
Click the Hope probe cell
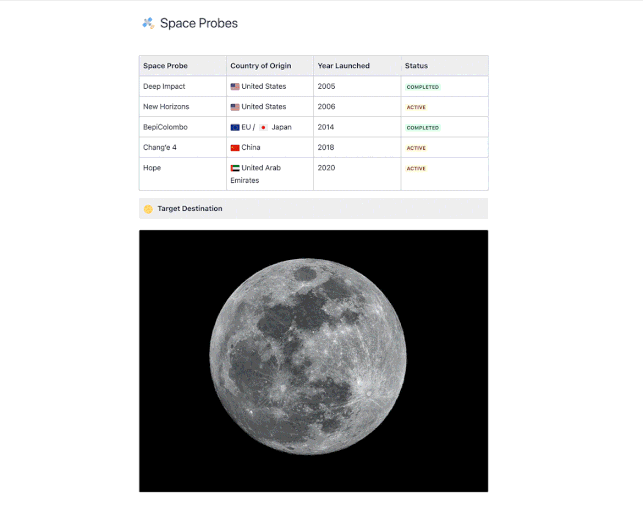(x=182, y=174)
